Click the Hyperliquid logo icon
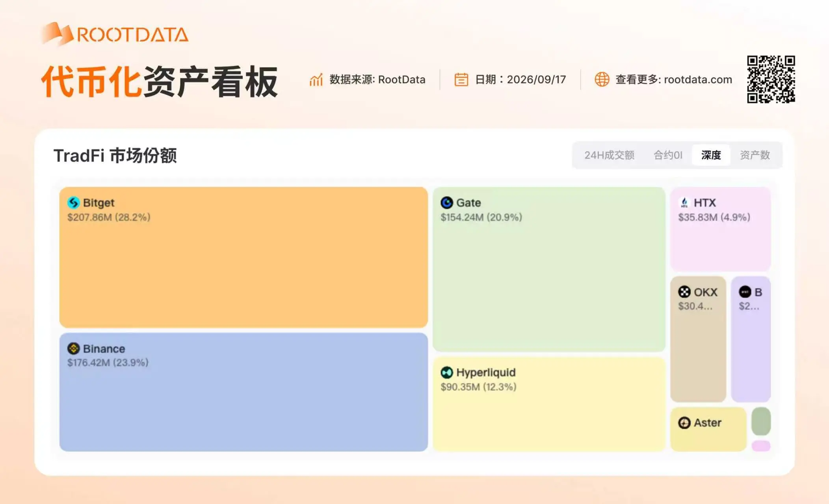 pyautogui.click(x=447, y=372)
